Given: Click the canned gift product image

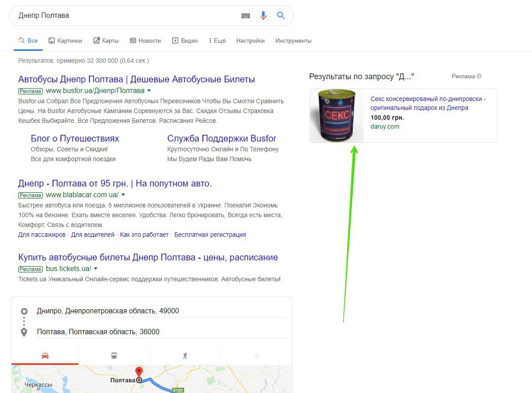Looking at the screenshot, I should coord(337,116).
